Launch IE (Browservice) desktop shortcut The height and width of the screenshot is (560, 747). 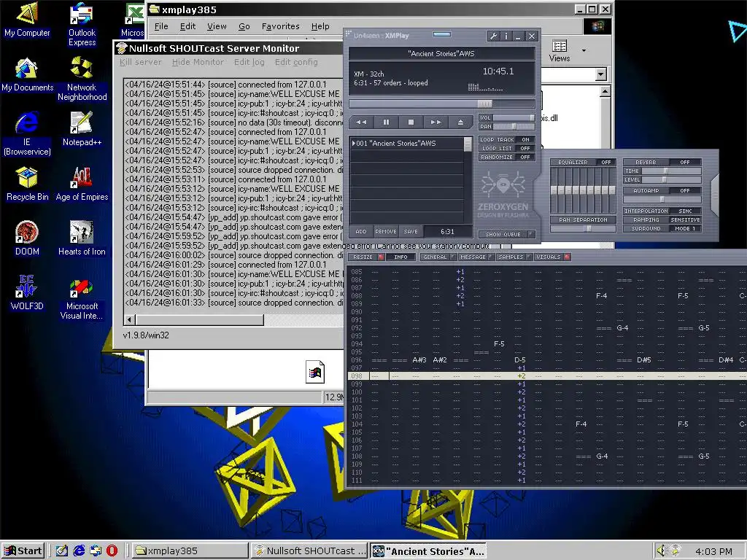pyautogui.click(x=27, y=133)
